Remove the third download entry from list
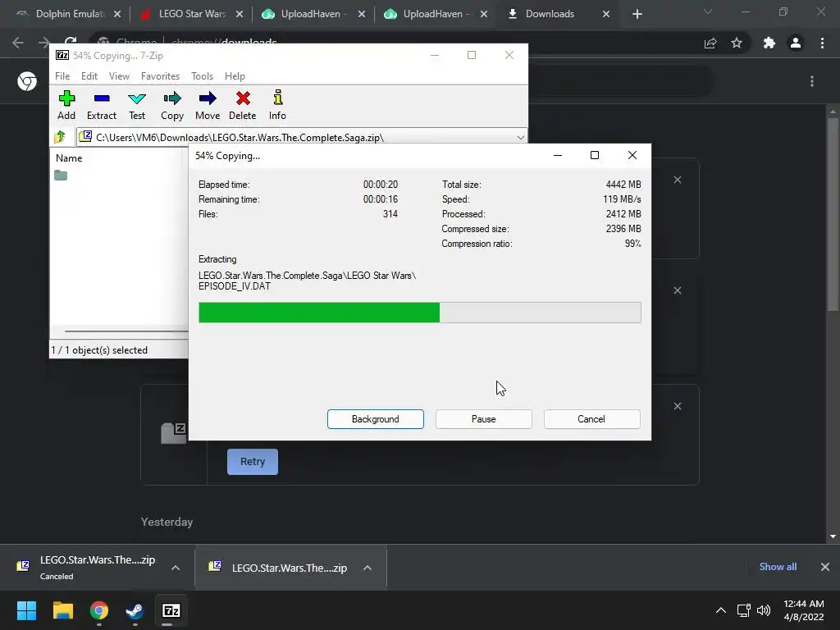 678,406
